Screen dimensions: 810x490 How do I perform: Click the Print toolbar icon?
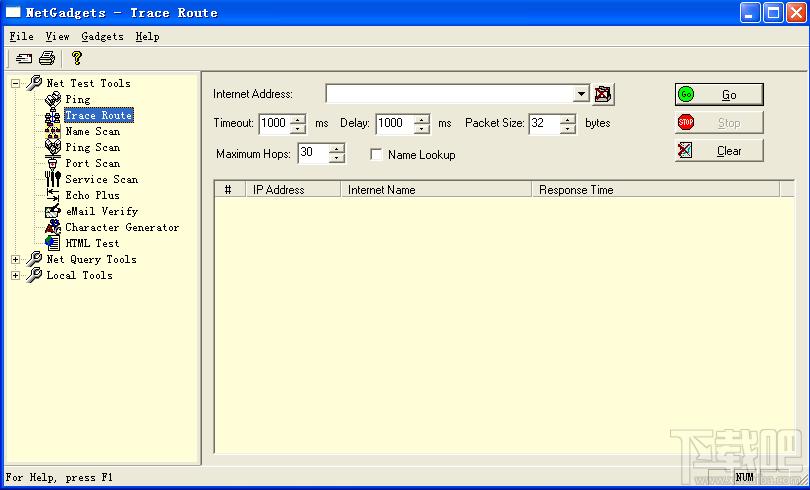click(47, 58)
